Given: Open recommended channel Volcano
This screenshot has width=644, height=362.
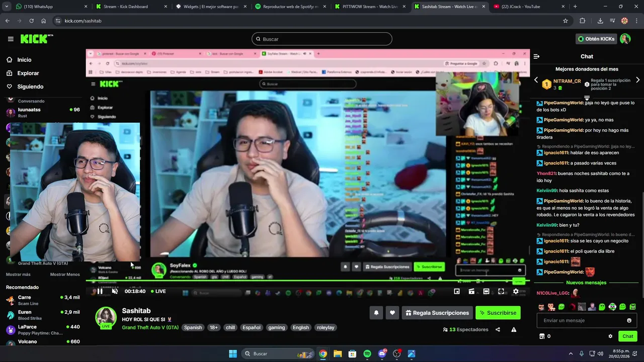Looking at the screenshot, I should click(x=43, y=342).
